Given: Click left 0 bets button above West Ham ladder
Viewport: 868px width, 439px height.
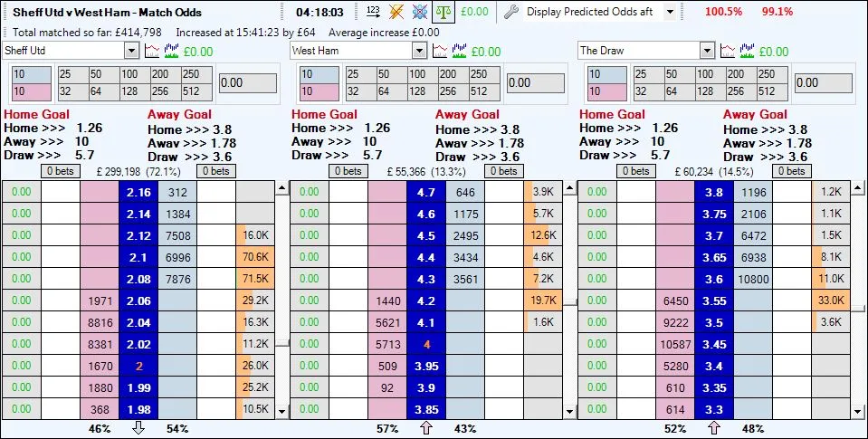Looking at the screenshot, I should click(348, 171).
